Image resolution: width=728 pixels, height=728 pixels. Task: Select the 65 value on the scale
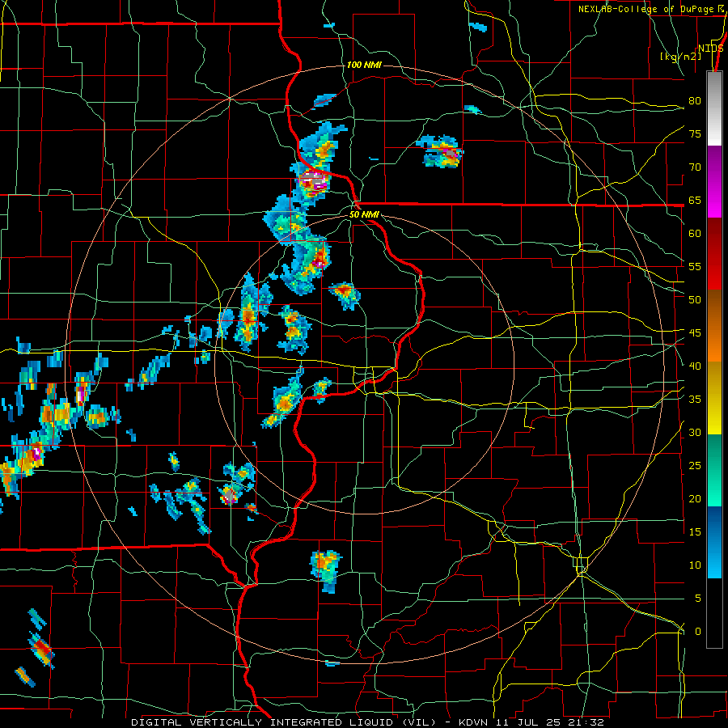tap(695, 200)
